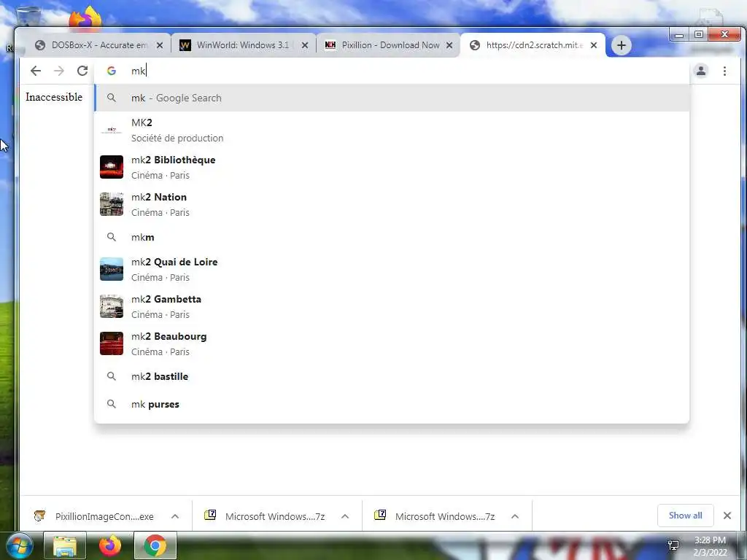Viewport: 747px width, 560px height.
Task: Expand options for first Microsoft Windows 7z
Action: click(345, 516)
